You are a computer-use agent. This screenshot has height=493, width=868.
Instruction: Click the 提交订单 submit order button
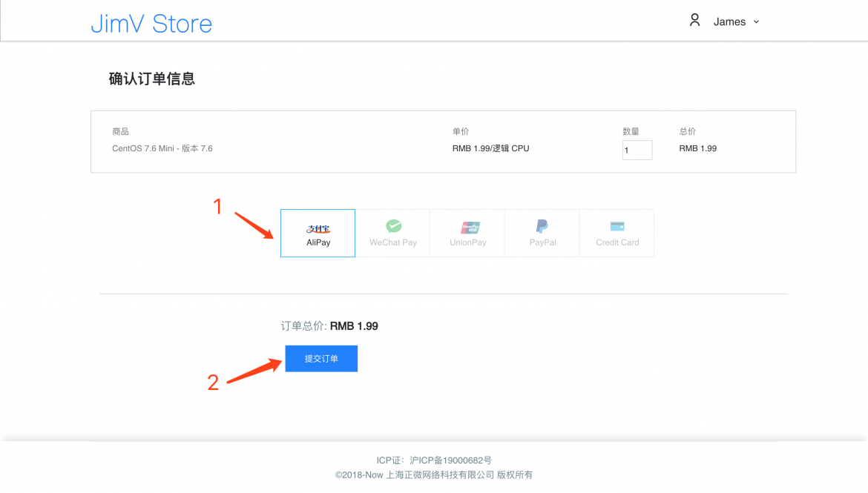click(x=321, y=359)
